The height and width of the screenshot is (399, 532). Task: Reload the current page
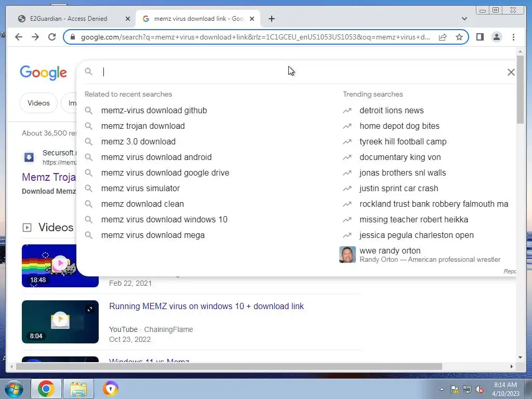pos(52,37)
